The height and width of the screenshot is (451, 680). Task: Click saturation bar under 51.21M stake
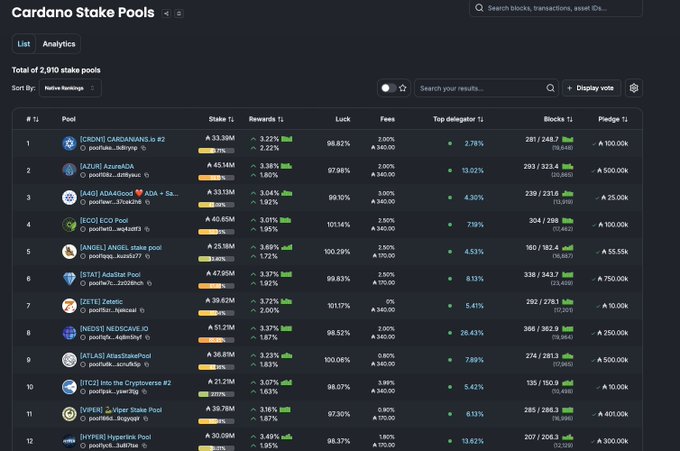pos(216,340)
